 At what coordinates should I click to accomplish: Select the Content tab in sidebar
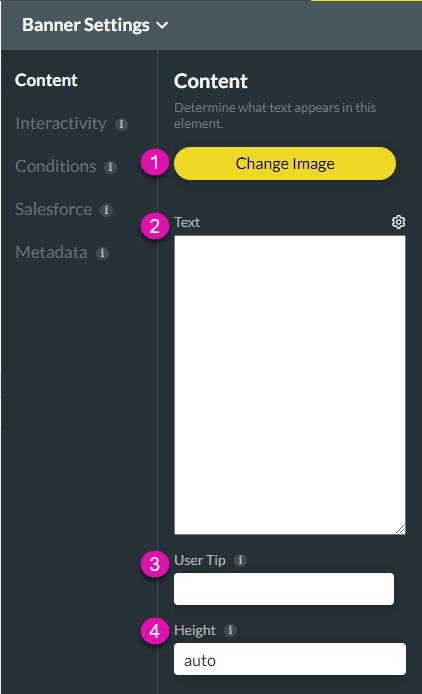click(46, 80)
